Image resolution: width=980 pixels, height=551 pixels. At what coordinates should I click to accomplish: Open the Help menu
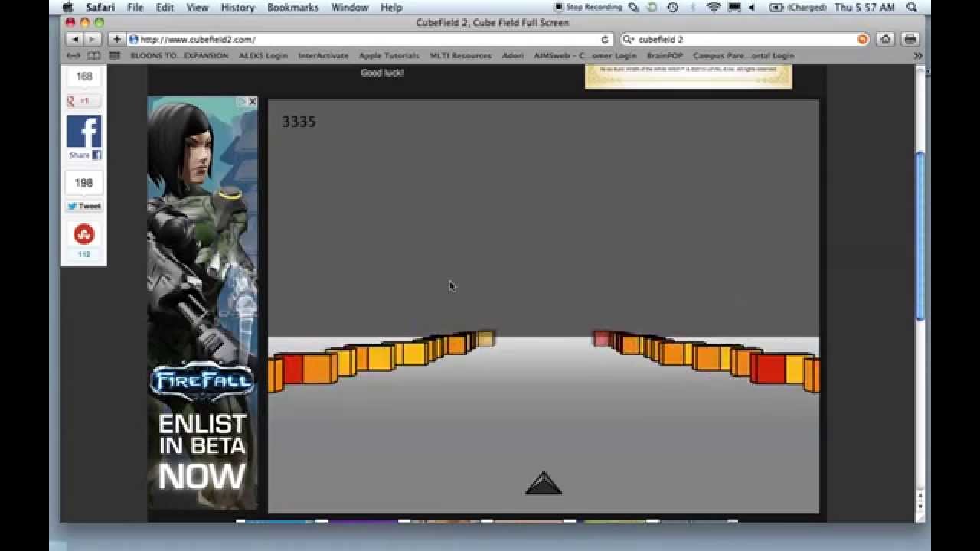pos(391,8)
